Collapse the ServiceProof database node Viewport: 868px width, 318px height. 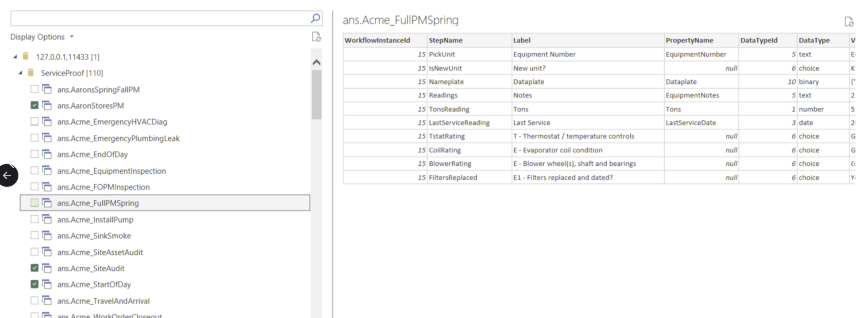click(x=20, y=73)
